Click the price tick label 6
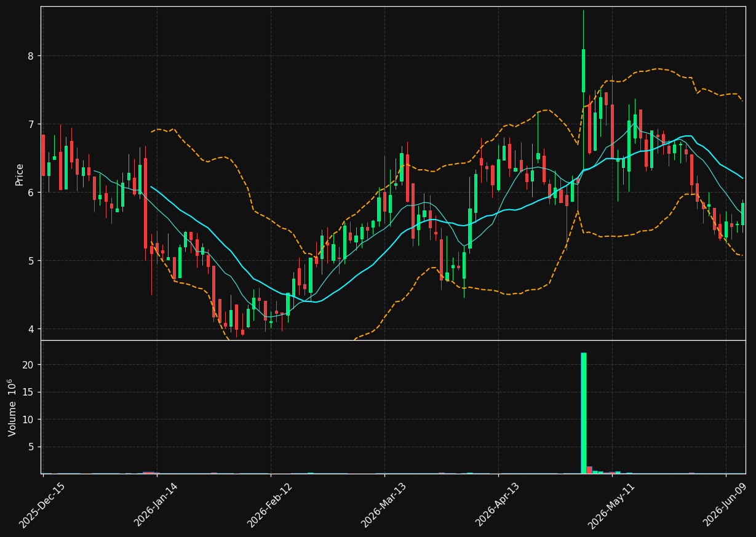Viewport: 756px width, 537px height. [31, 193]
